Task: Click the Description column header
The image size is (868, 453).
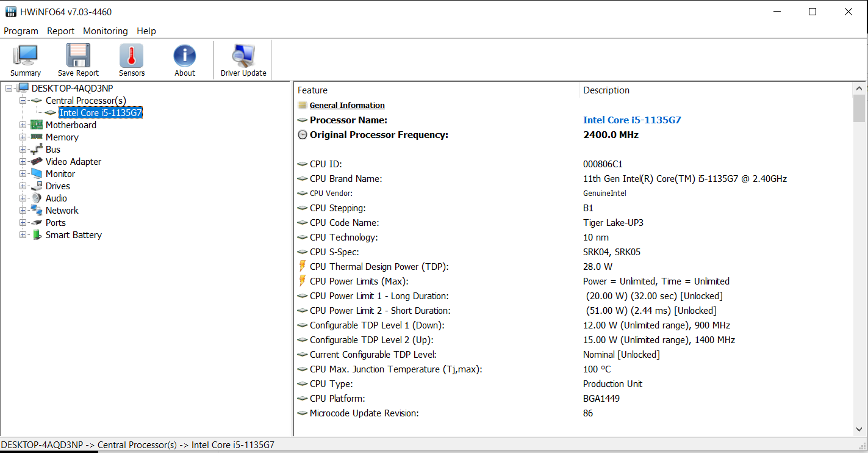Action: [x=715, y=90]
